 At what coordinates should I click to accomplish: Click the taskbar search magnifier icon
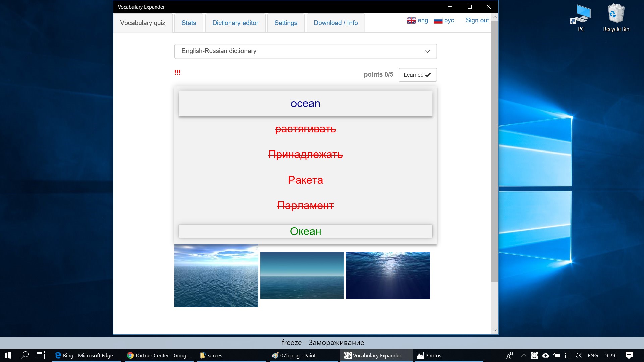coord(24,355)
